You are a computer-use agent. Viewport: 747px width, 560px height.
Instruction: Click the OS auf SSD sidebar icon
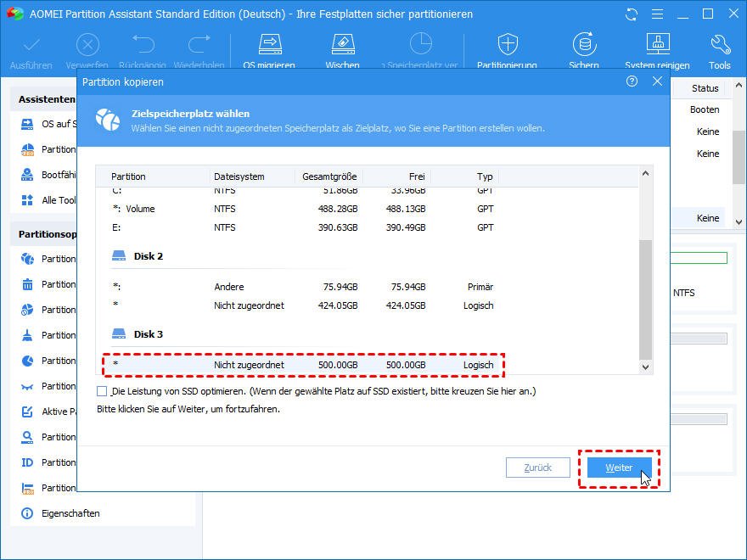coord(27,124)
